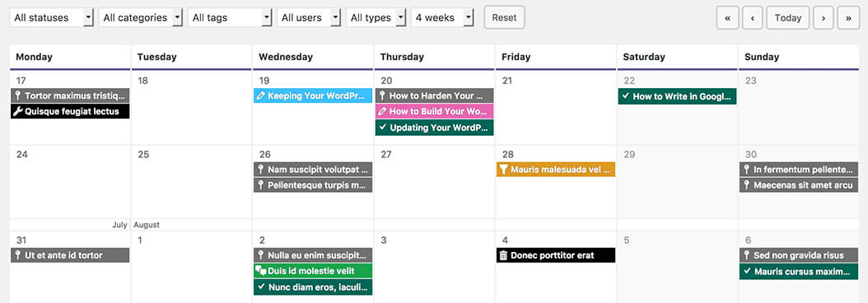Image resolution: width=868 pixels, height=303 pixels.
Task: Click the July month label
Action: [x=119, y=225]
